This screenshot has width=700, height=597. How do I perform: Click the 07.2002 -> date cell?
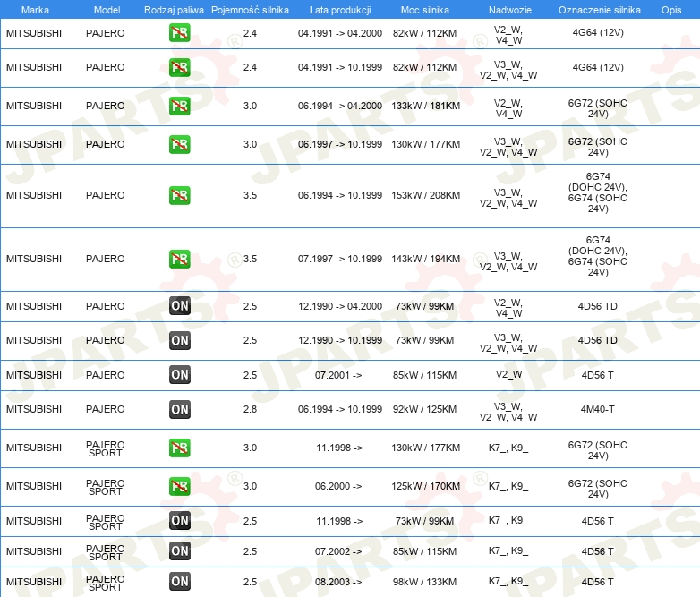(338, 551)
